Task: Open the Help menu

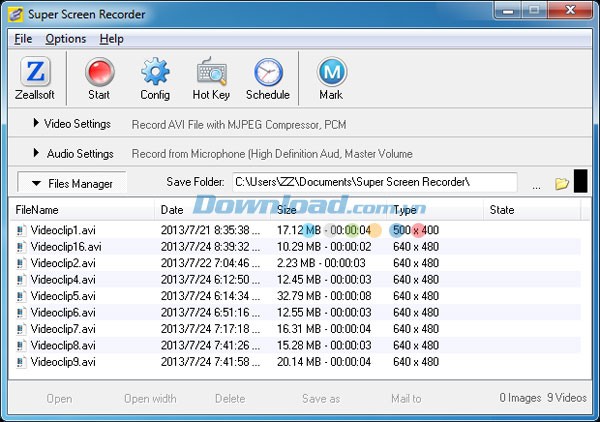Action: coord(111,39)
